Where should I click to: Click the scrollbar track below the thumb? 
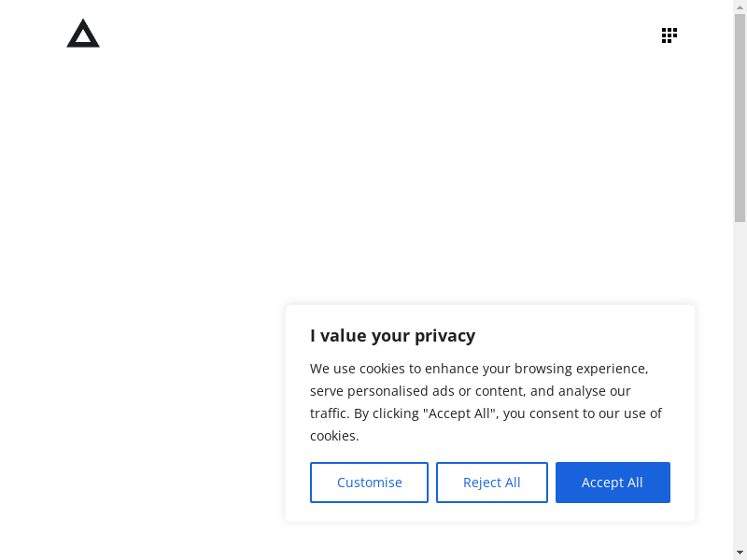pyautogui.click(x=740, y=373)
